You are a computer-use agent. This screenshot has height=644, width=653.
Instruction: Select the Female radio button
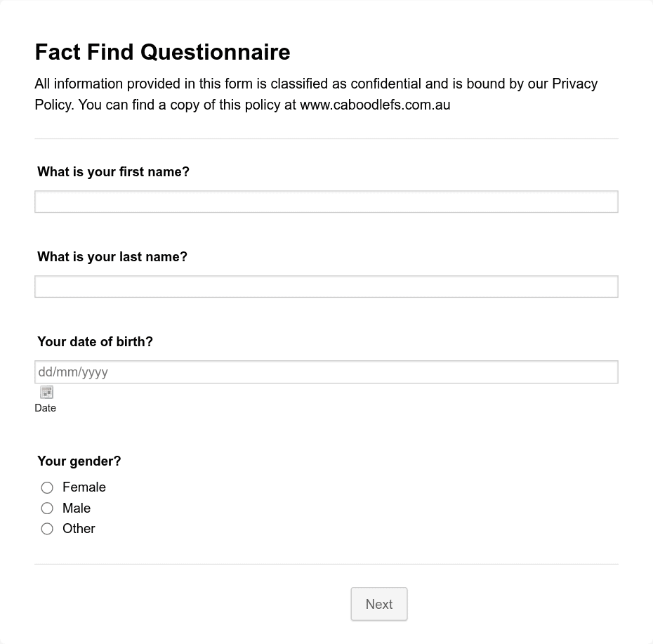point(47,487)
